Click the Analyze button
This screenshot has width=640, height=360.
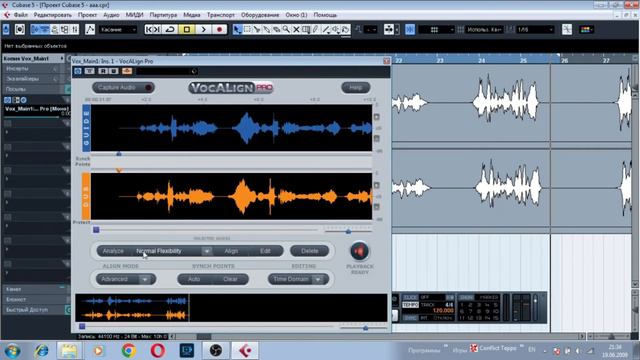(113, 251)
